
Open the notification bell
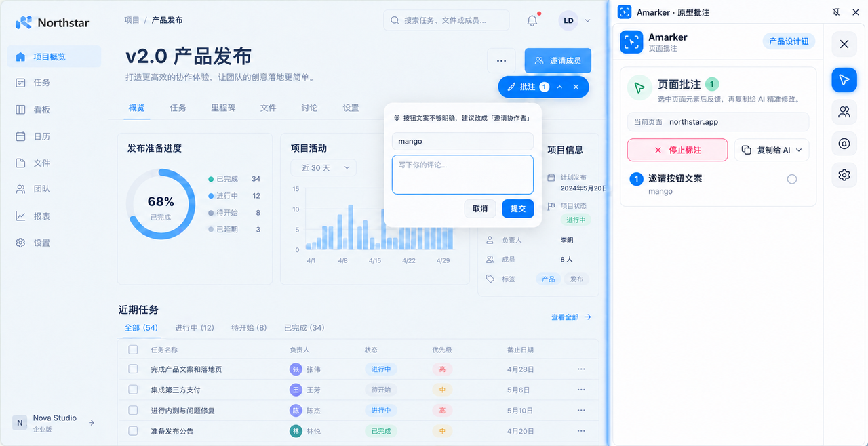click(532, 20)
